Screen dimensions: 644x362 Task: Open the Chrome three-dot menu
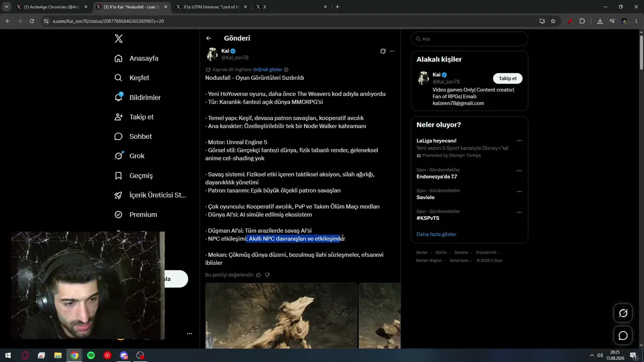pos(636,21)
